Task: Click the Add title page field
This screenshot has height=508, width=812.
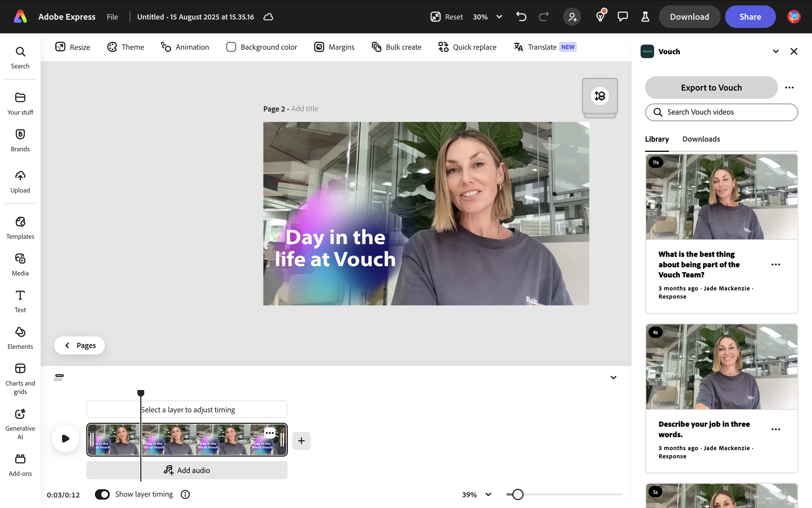Action: pos(305,109)
